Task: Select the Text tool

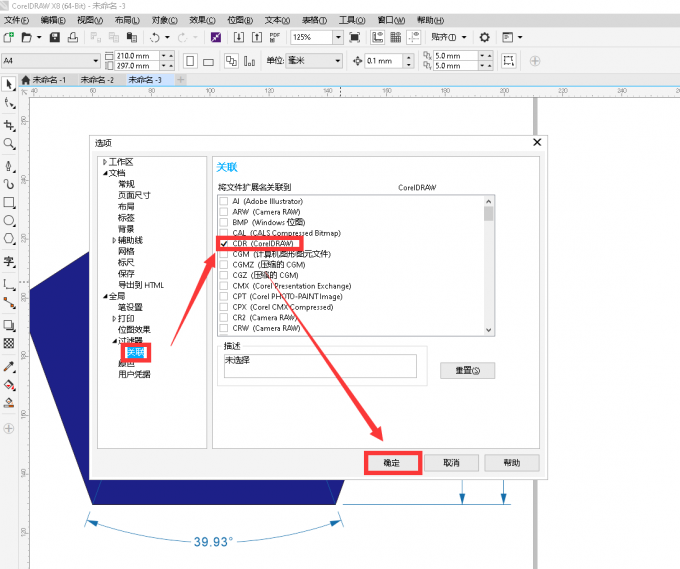Action: [9, 261]
